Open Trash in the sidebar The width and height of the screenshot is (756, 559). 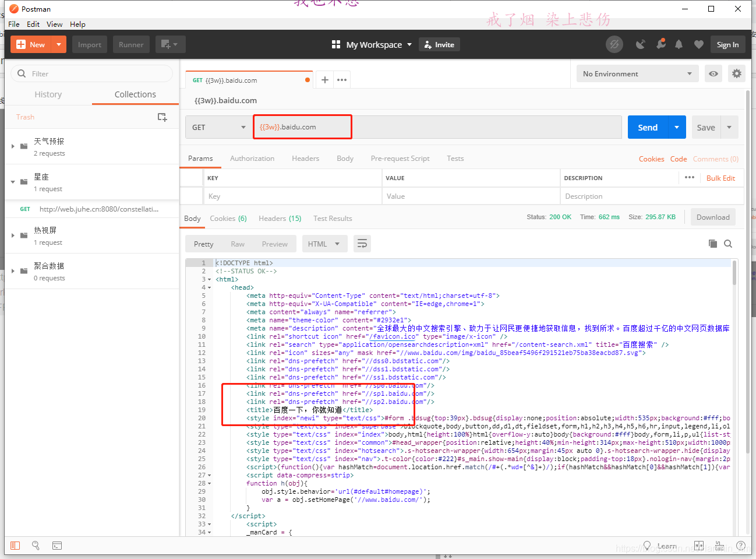[25, 117]
